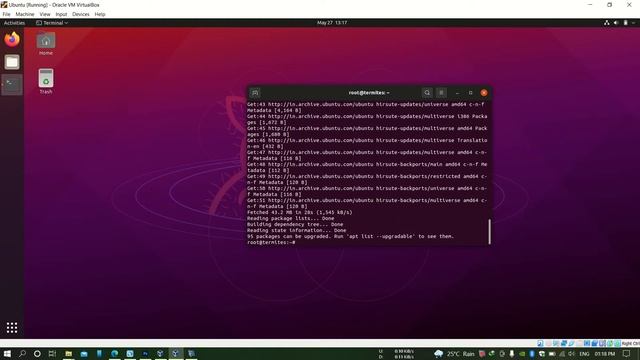Open Mail app from the Windows taskbar
640x360 pixels.
pyautogui.click(x=84, y=353)
